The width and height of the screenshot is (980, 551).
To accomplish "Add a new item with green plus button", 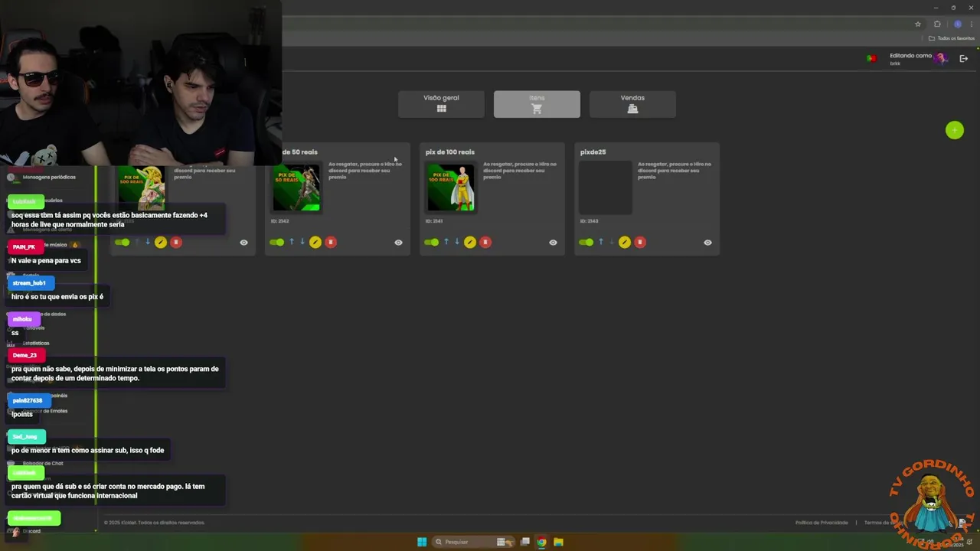I will pos(954,130).
